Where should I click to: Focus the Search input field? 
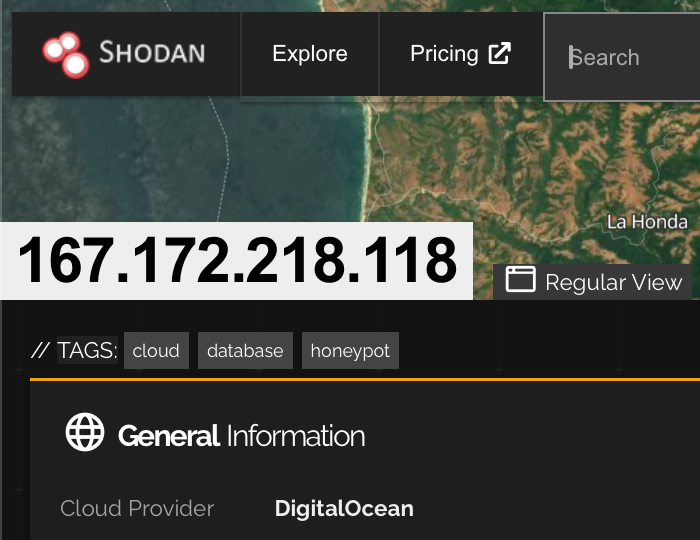pyautogui.click(x=625, y=58)
